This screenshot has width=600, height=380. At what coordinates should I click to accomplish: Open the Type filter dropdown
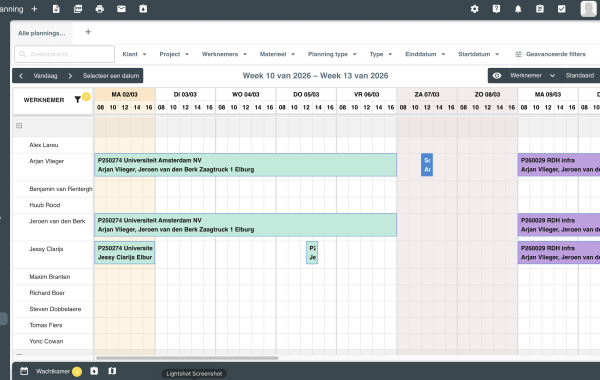pyautogui.click(x=381, y=54)
